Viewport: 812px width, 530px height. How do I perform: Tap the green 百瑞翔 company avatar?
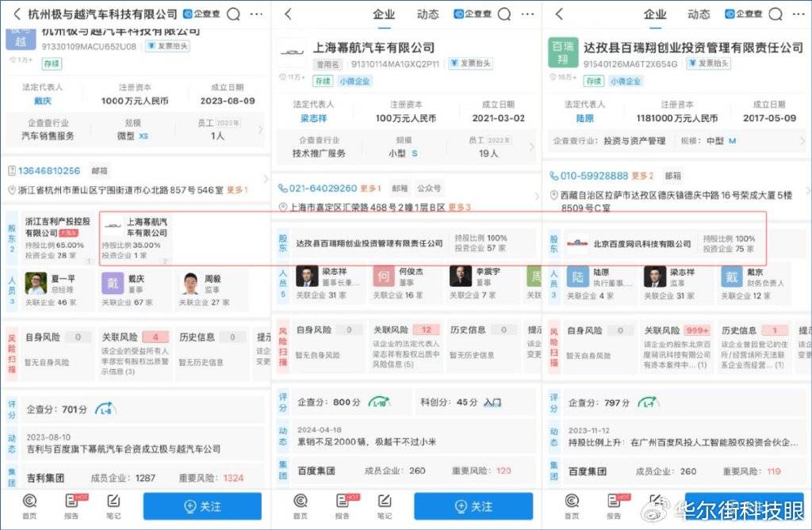click(x=563, y=52)
